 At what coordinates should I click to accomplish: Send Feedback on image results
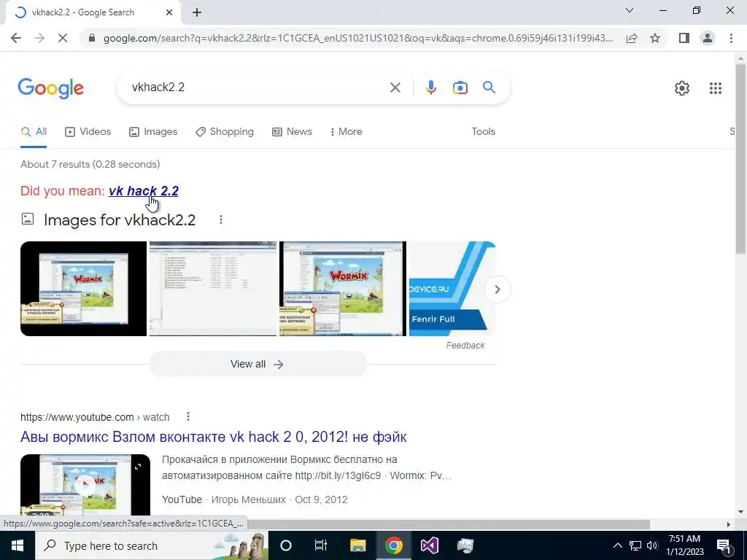[465, 346]
